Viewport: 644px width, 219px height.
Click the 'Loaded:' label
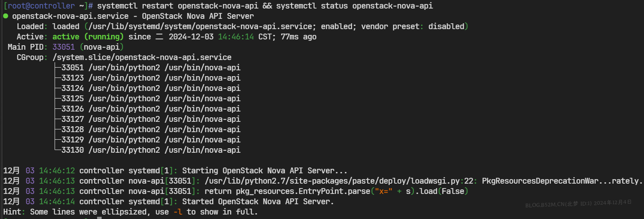tap(32, 26)
